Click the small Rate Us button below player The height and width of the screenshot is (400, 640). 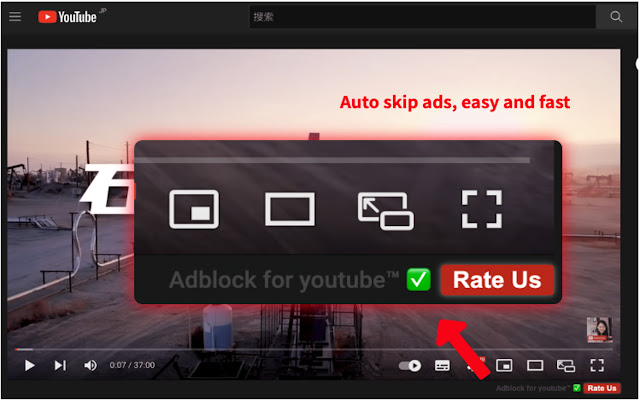click(602, 388)
